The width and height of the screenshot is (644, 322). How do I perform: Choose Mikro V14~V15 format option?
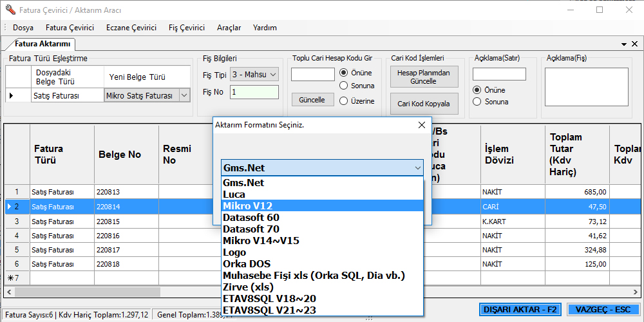[322, 240]
